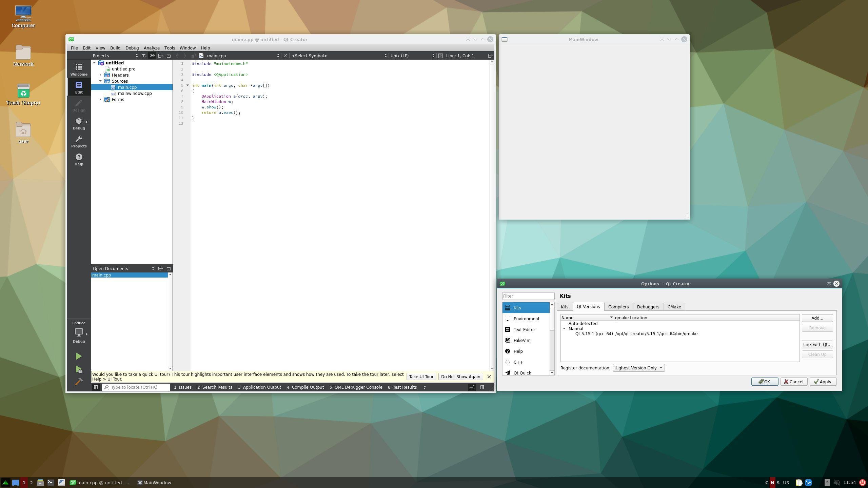Click the filter tree icon in Projects pane
The height and width of the screenshot is (488, 868).
point(144,56)
